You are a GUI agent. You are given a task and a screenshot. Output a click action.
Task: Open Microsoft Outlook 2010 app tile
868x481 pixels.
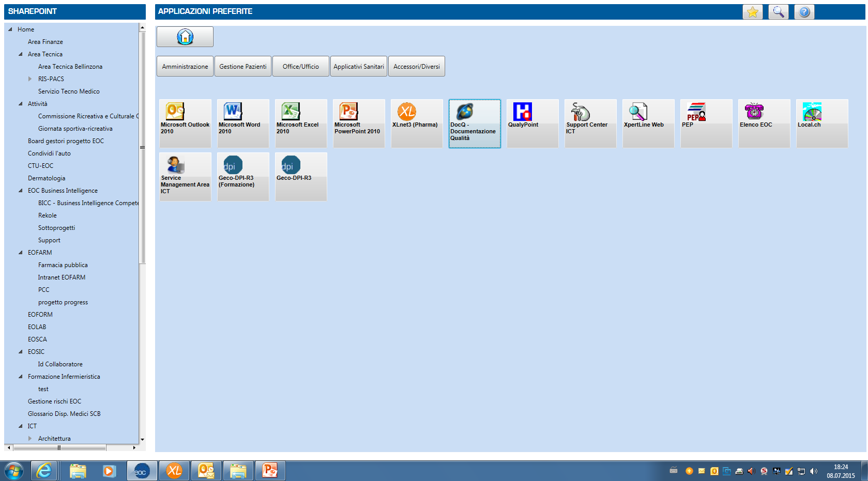(x=185, y=123)
